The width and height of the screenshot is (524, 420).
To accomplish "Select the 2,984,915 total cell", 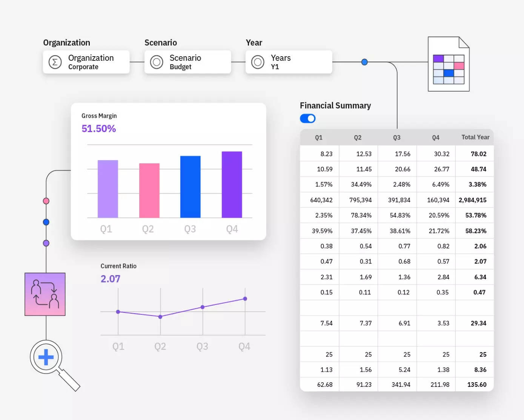I will coord(473,200).
